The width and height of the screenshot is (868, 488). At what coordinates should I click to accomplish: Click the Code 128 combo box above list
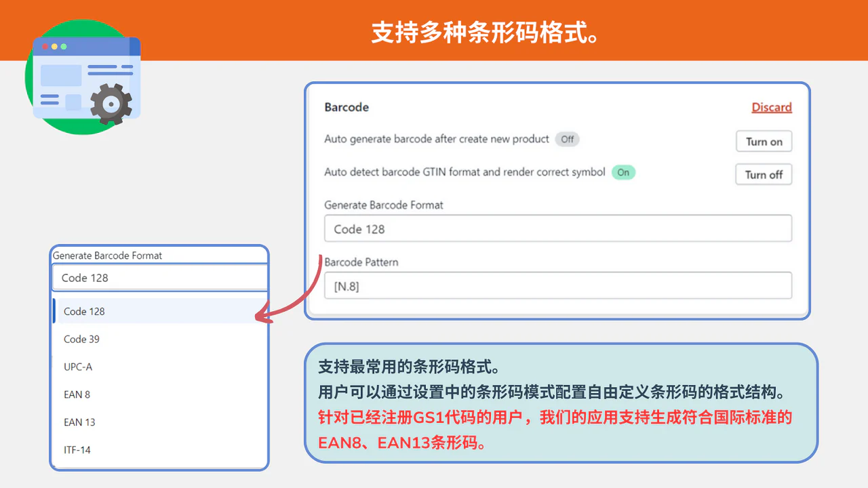(160, 277)
